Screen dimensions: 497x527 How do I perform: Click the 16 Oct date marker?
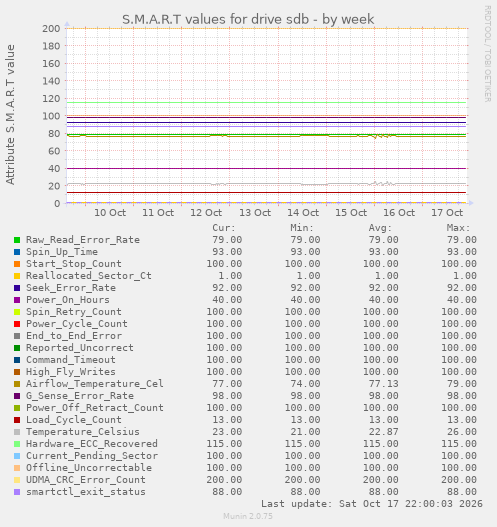[399, 213]
